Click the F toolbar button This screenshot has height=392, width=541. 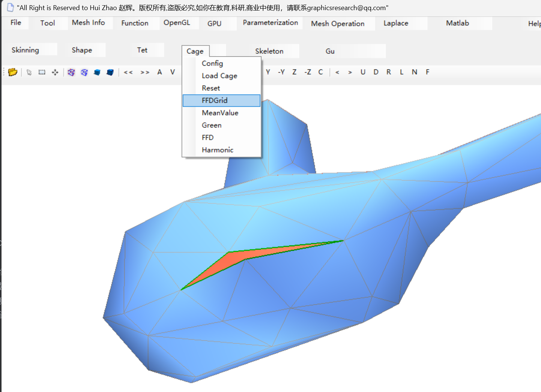pyautogui.click(x=427, y=72)
